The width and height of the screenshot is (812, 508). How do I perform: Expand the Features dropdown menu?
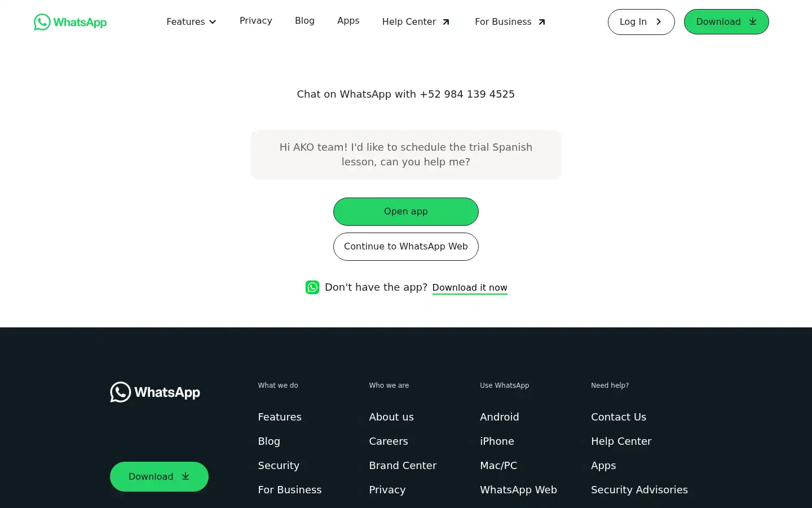191,22
